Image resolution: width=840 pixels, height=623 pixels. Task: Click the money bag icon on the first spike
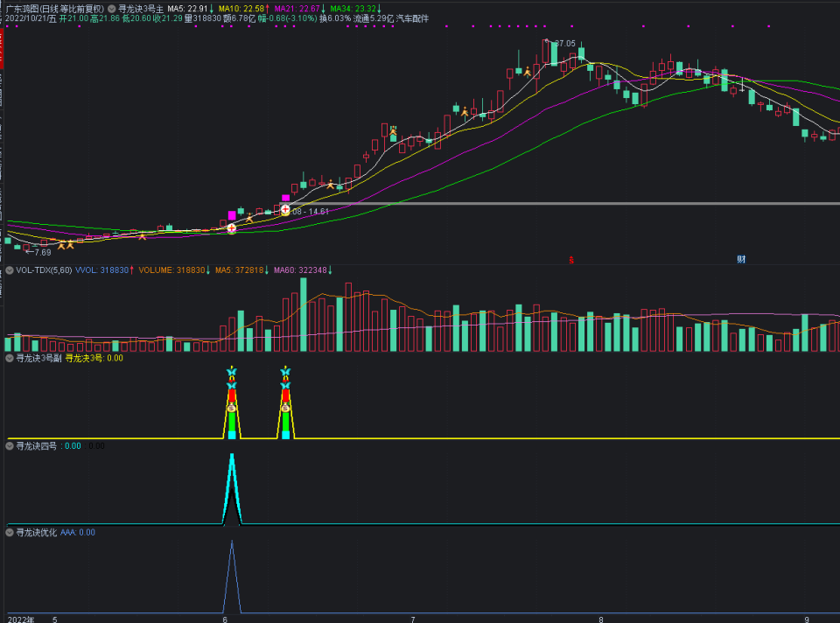pos(231,409)
